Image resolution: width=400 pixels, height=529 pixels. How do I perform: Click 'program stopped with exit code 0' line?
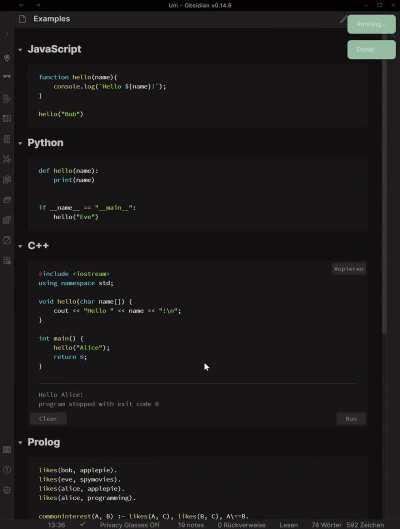[98, 404]
